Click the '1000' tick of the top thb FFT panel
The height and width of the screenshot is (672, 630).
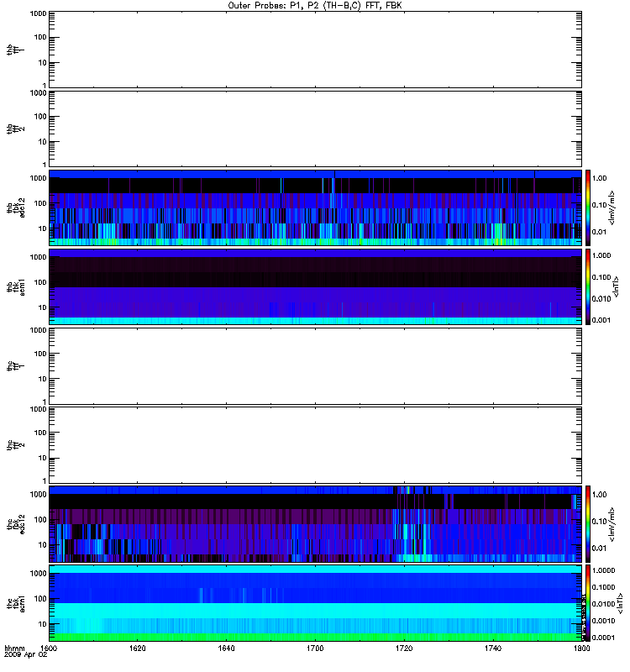click(39, 13)
